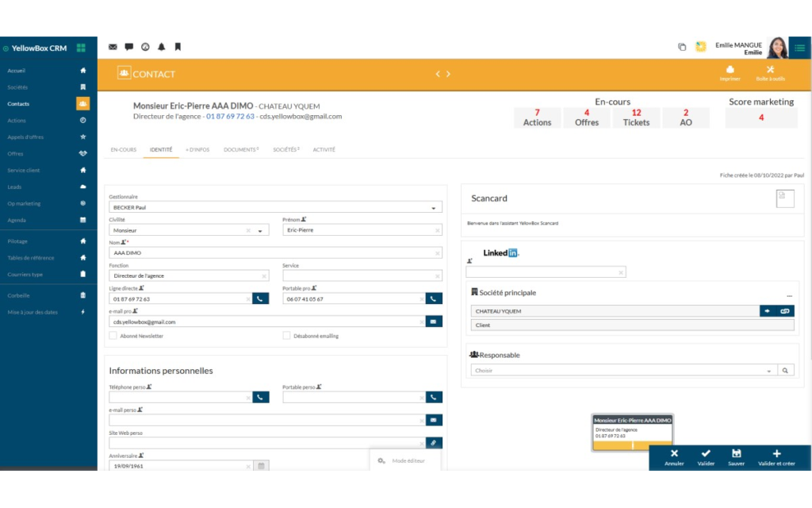Screen dimensions: 812x508
Task: Send email to e-mail perso address
Action: click(434, 420)
